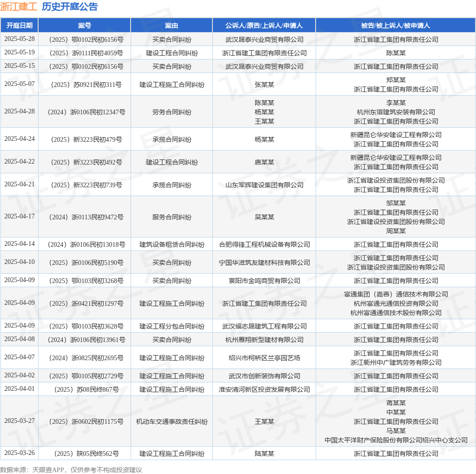Image resolution: width=476 pixels, height=474 pixels.
Task: Click plaintiff 武汉福志晟建筑工程有限公司
Action: pos(264,327)
